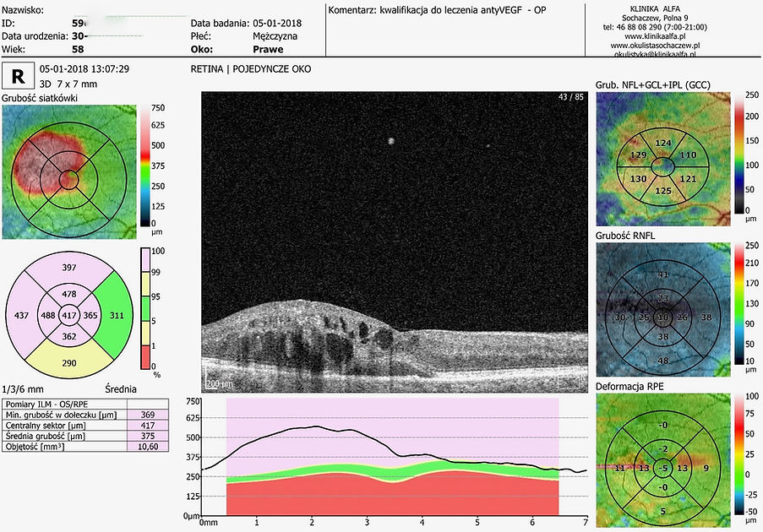The width and height of the screenshot is (763, 532).
Task: Click the Objętość value 10,60
Action: [x=147, y=447]
